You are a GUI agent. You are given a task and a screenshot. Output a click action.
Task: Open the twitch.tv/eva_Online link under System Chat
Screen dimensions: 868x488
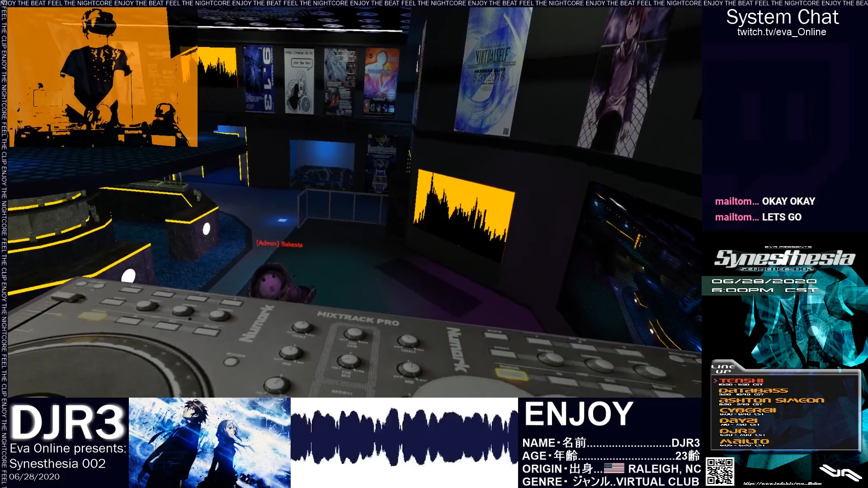pyautogui.click(x=781, y=32)
